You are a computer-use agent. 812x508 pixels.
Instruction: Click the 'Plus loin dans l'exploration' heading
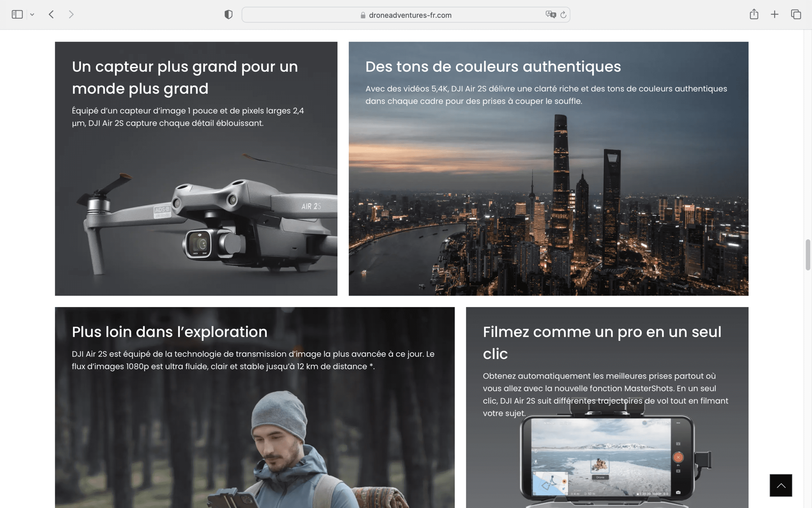coord(169,332)
